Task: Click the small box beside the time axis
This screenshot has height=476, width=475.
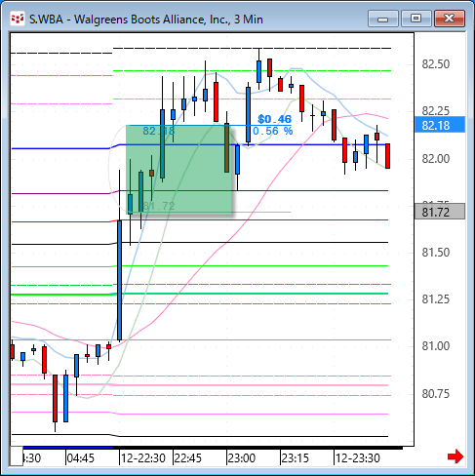Action: click(x=17, y=456)
